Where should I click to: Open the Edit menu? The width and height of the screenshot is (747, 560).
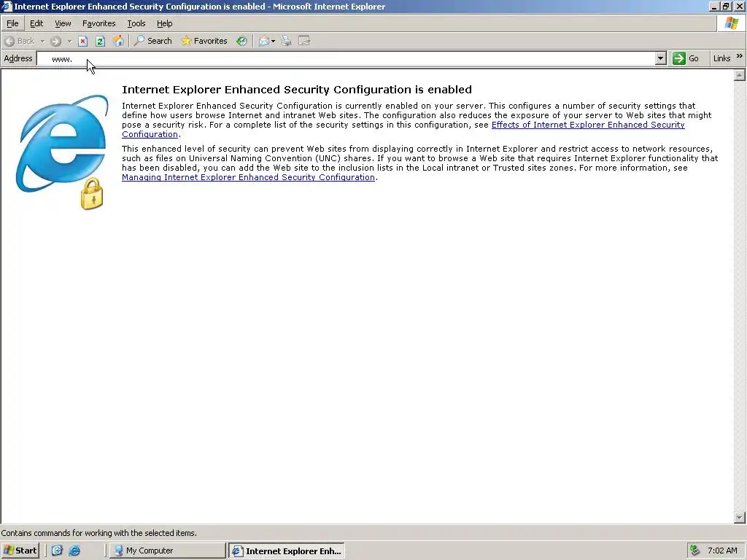click(36, 23)
